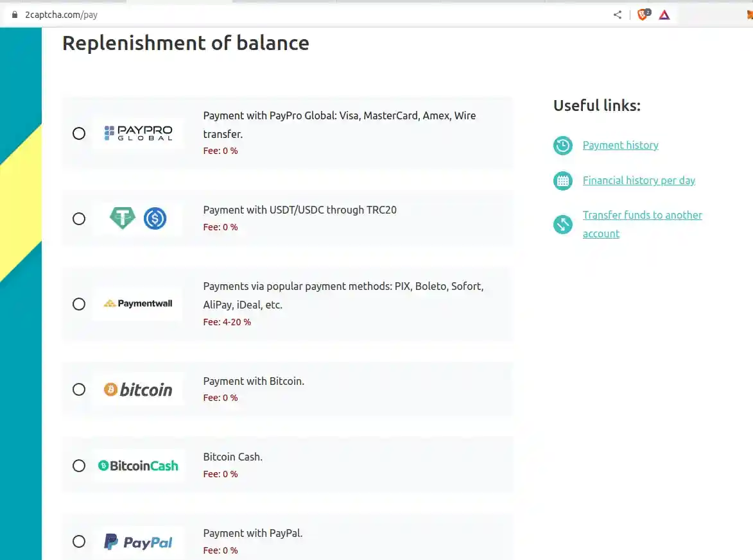Viewport: 753px width, 560px height.
Task: Open the Financial history per day link
Action: (x=639, y=180)
